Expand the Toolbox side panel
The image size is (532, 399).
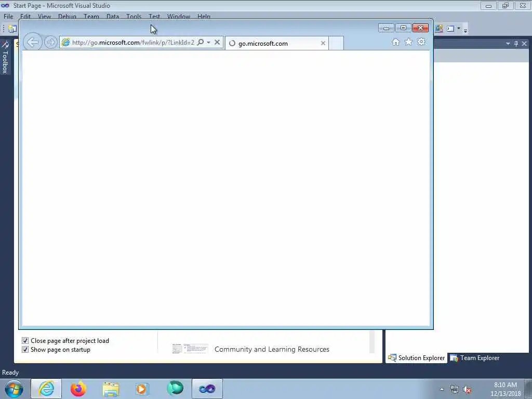click(5, 57)
